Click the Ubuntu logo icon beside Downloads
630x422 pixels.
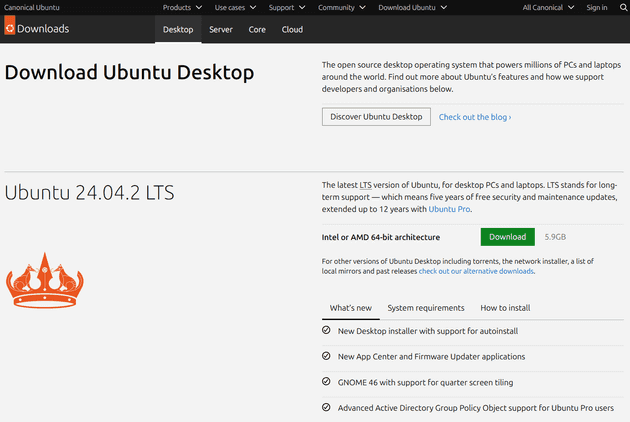[x=10, y=26]
